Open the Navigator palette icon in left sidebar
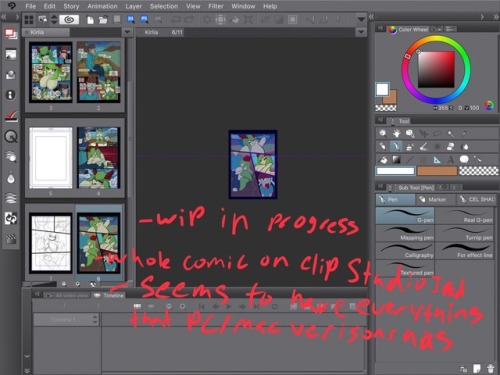This screenshot has height=375, width=500. pos(11,54)
